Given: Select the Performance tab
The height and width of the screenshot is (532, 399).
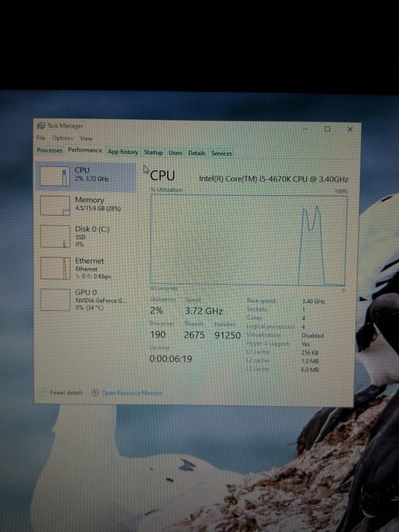Looking at the screenshot, I should pos(85,150).
